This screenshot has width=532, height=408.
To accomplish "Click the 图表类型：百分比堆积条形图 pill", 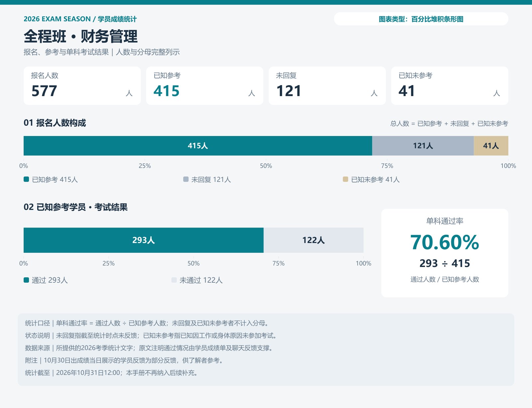I will (421, 19).
